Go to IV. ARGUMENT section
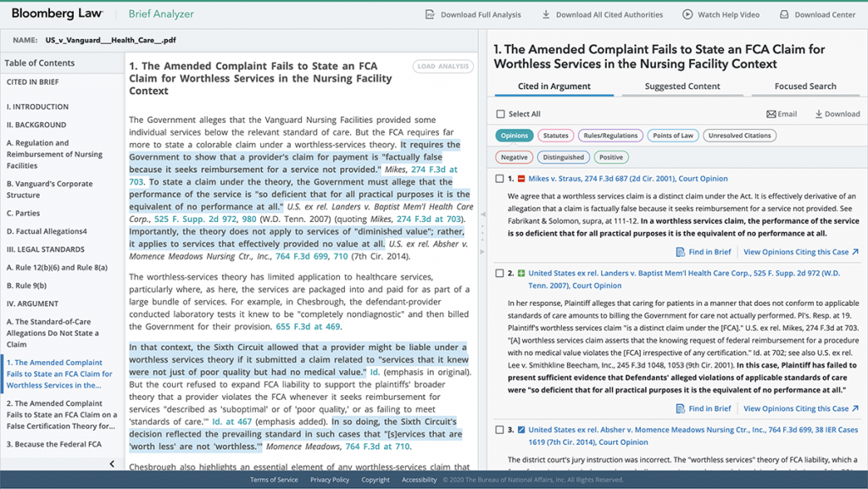This screenshot has width=868, height=489. pos(33,303)
